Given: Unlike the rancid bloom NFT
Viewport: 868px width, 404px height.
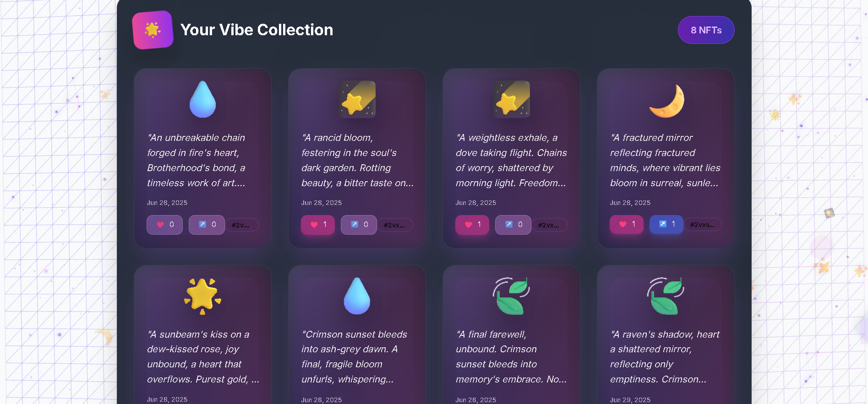Looking at the screenshot, I should [x=318, y=225].
